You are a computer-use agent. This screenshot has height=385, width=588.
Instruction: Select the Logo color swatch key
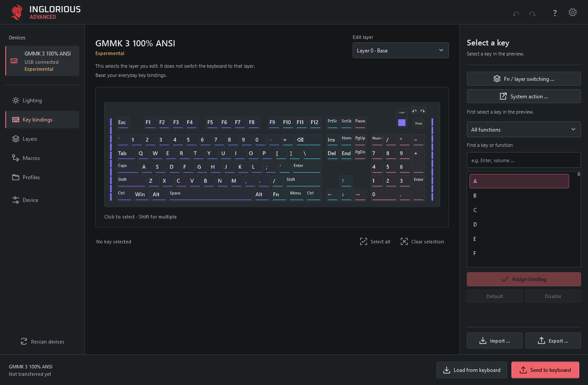click(402, 122)
